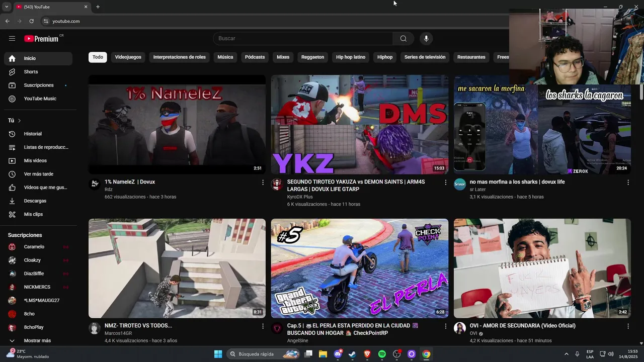Screen dimensions: 644x362
Task: Reload the page in browser toolbar
Action: coord(31,21)
